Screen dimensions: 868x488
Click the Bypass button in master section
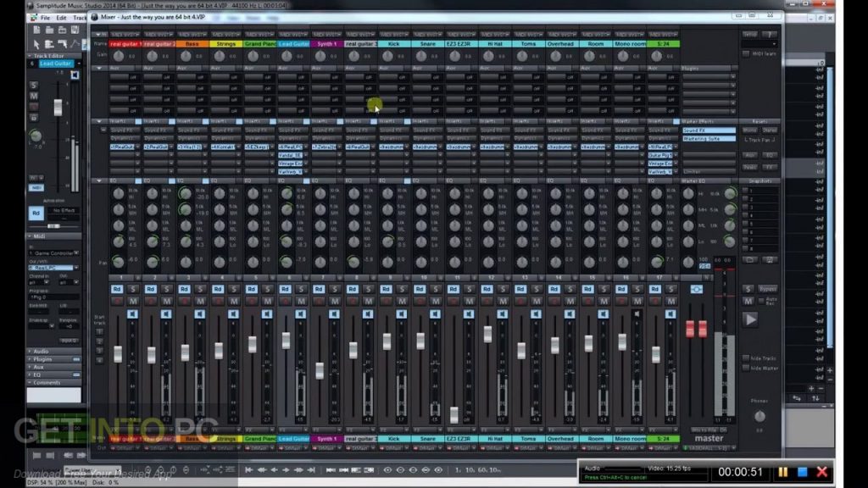click(x=767, y=289)
